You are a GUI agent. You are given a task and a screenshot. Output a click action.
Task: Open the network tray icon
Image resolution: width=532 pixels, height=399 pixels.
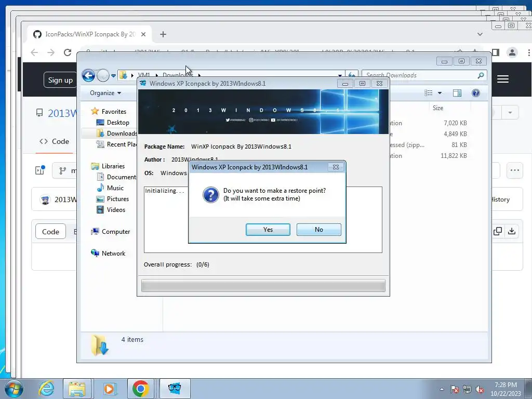[x=467, y=389]
